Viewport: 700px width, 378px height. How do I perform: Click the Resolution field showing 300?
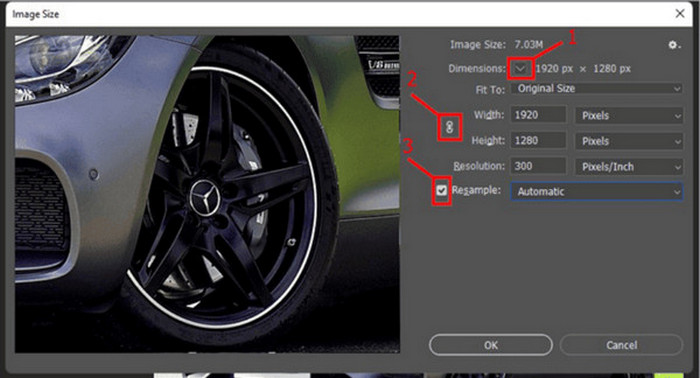pos(538,166)
